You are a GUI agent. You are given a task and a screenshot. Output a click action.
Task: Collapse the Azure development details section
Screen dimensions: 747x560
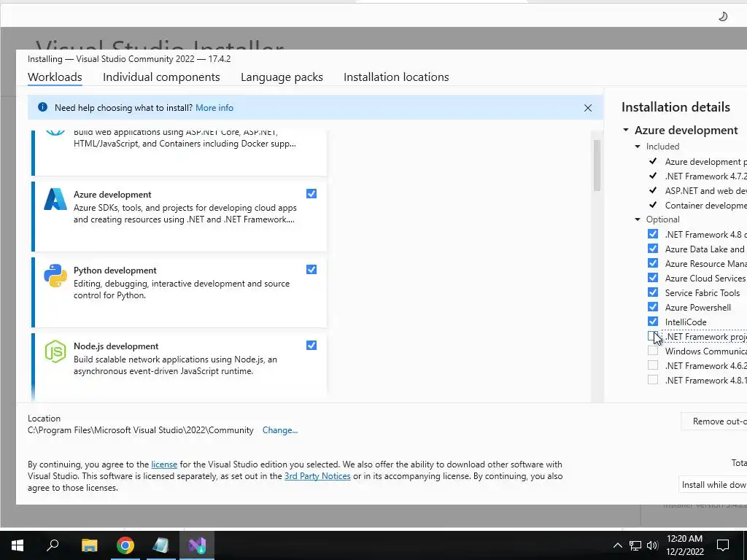(x=626, y=130)
